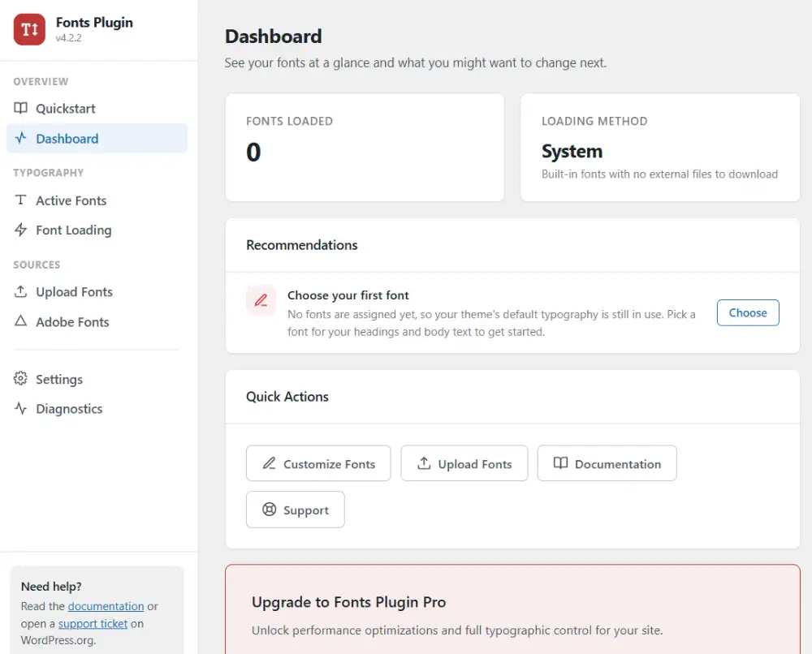The height and width of the screenshot is (654, 812).
Task: Click the Diagnostics activity icon
Action: pyautogui.click(x=21, y=408)
